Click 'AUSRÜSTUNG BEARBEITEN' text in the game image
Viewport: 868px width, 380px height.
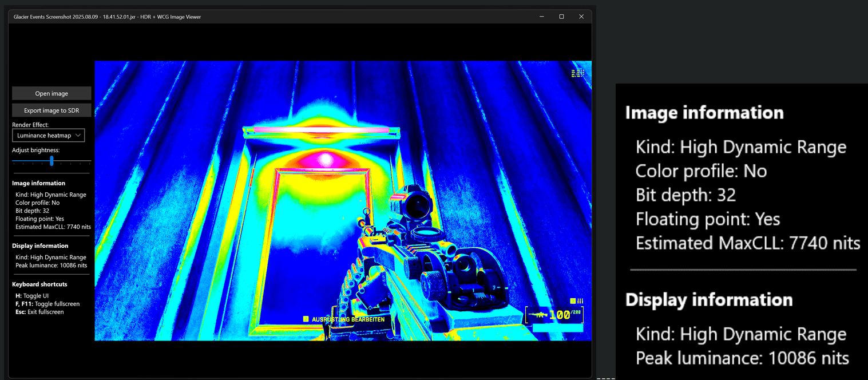(x=348, y=319)
